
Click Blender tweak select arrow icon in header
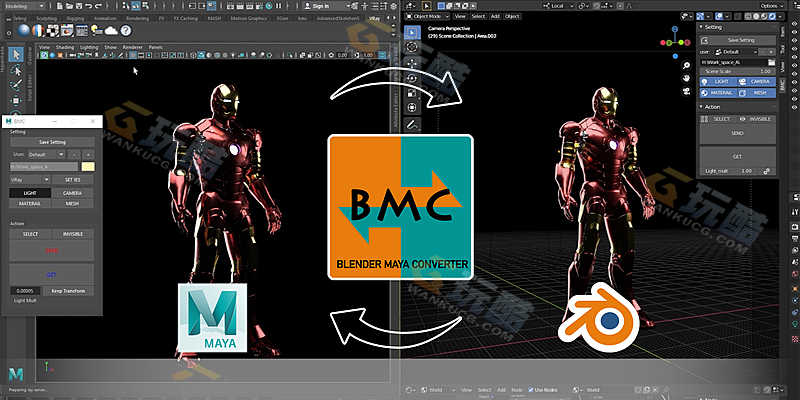pos(427,6)
